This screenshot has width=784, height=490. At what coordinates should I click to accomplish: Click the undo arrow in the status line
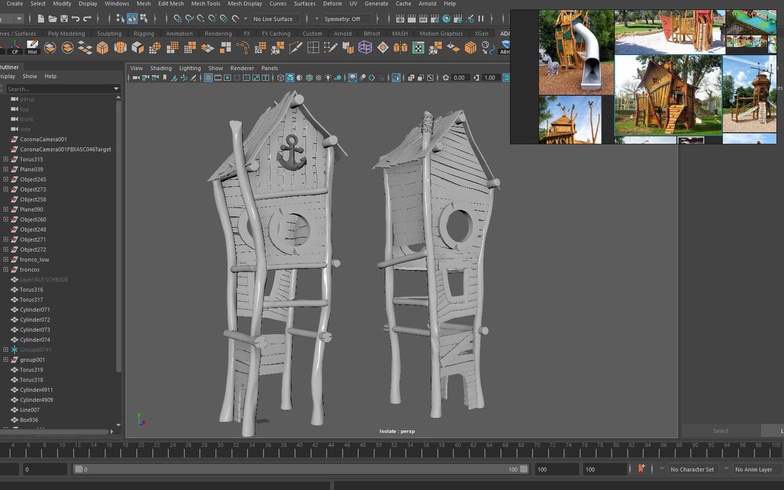point(74,18)
